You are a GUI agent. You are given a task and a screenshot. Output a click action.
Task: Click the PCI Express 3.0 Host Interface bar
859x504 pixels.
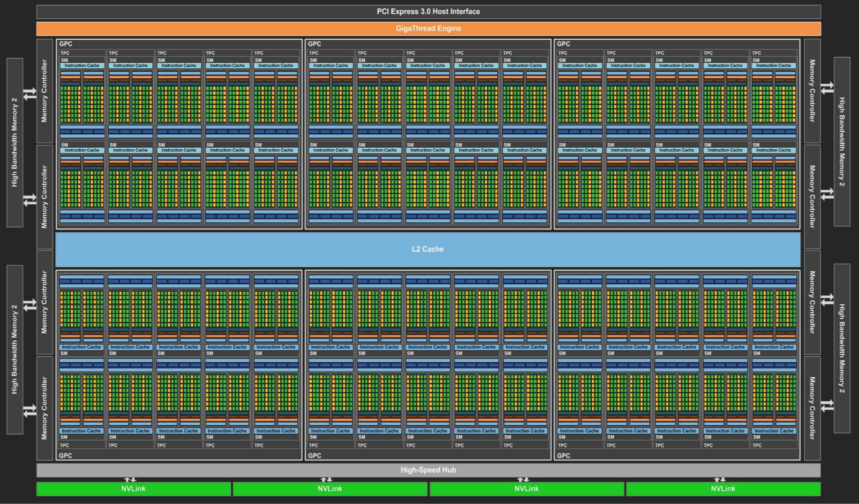pos(428,11)
